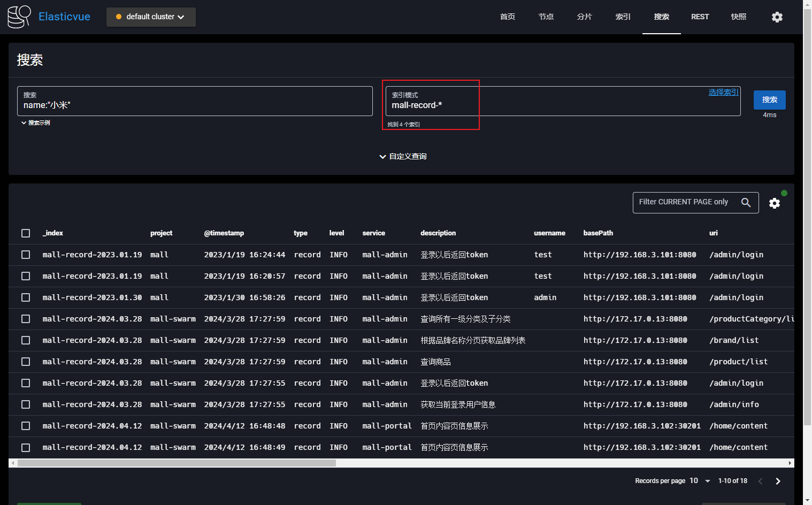Click the Elasticvue database logo icon
The width and height of the screenshot is (812, 505).
pyautogui.click(x=19, y=17)
